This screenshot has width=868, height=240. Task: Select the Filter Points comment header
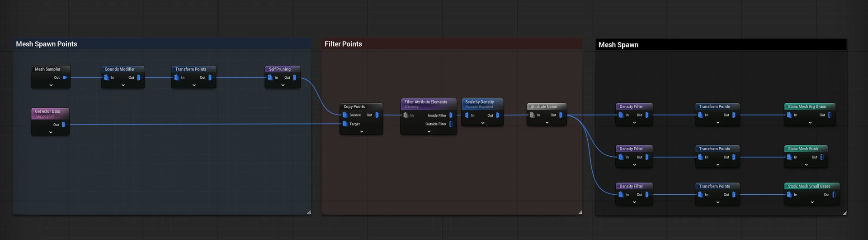(x=344, y=44)
